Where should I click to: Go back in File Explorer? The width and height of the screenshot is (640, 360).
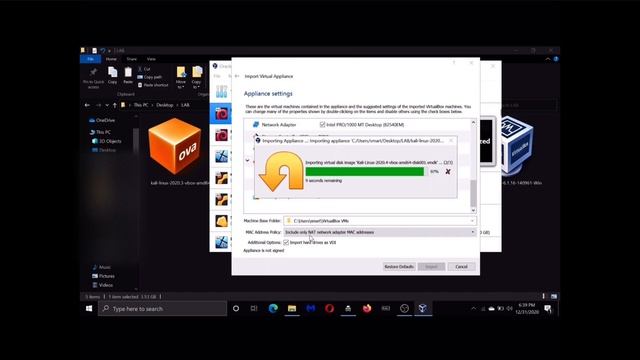tap(87, 105)
